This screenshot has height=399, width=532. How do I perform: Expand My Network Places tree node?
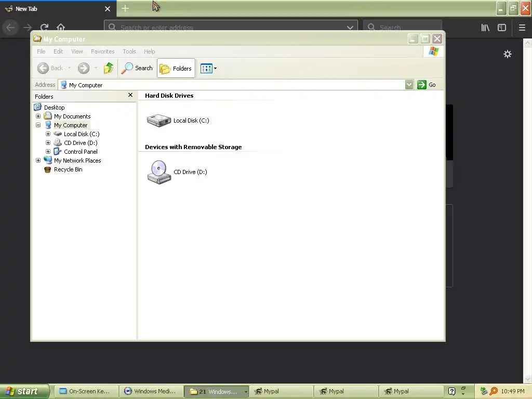click(38, 160)
